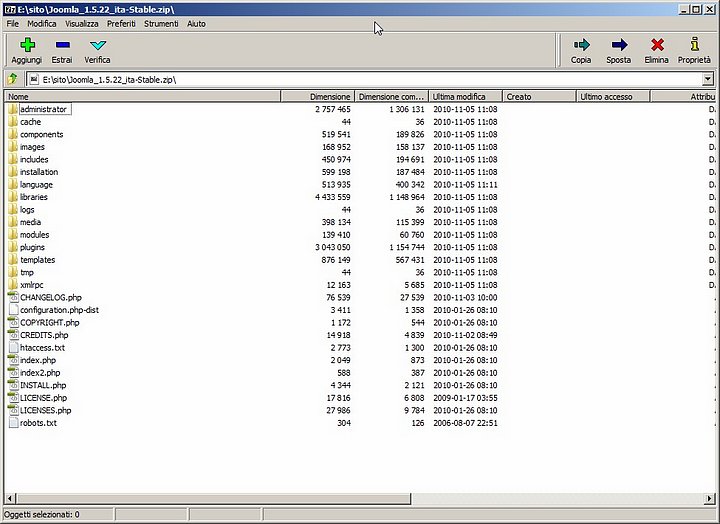Sort by the Dimensione column header
This screenshot has height=524, width=720.
tap(318, 96)
